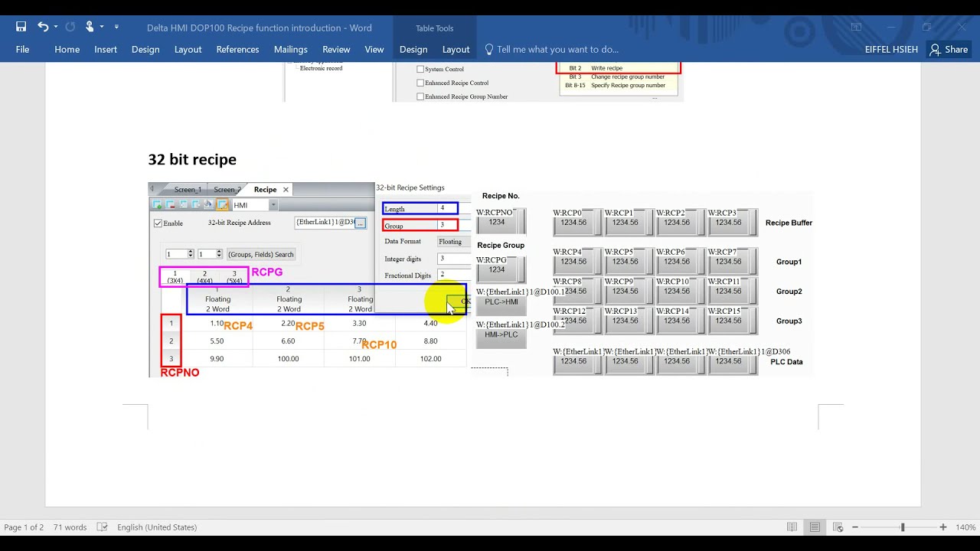
Task: Click the proofing check icon in status bar
Action: coord(103,527)
